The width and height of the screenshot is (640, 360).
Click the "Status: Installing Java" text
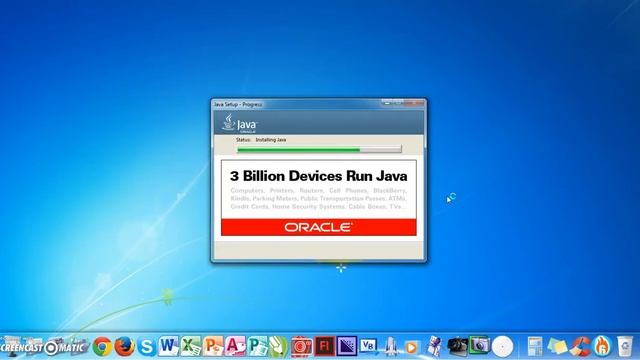tap(261, 140)
